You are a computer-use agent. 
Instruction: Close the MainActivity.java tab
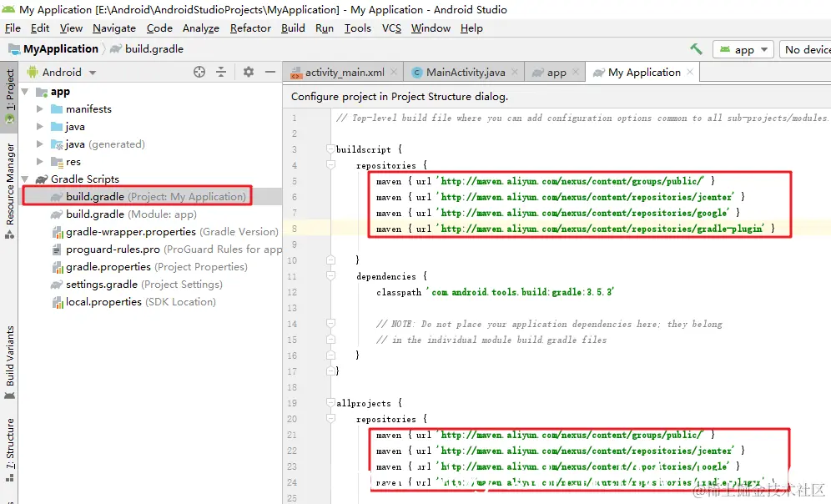pos(515,72)
